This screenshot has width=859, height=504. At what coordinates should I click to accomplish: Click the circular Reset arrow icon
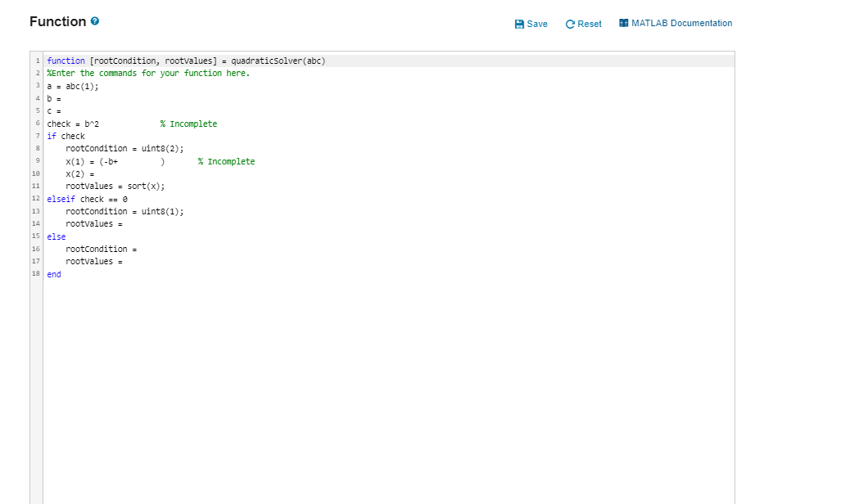click(x=568, y=24)
